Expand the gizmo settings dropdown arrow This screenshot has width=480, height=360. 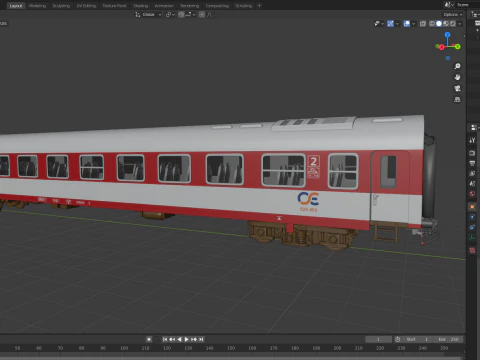397,24
